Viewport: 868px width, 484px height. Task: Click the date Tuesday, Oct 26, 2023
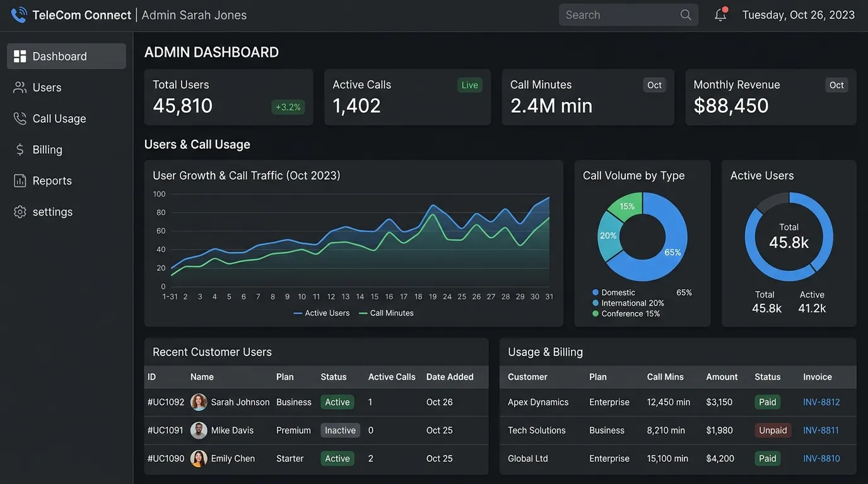point(799,15)
